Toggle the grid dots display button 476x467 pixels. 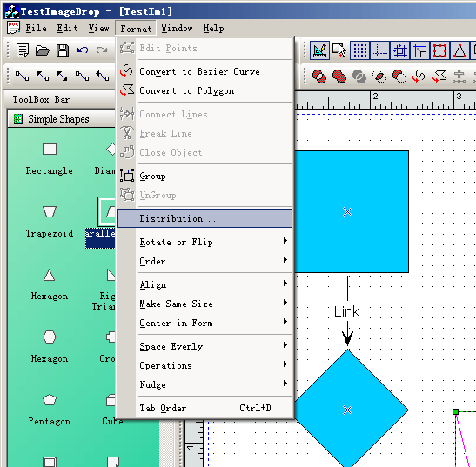(x=360, y=50)
